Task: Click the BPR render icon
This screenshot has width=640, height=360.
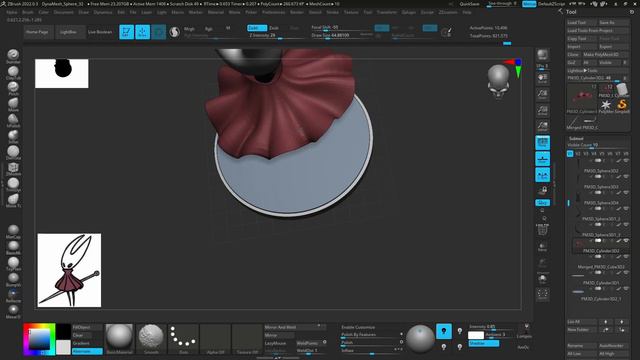Action: point(542,55)
